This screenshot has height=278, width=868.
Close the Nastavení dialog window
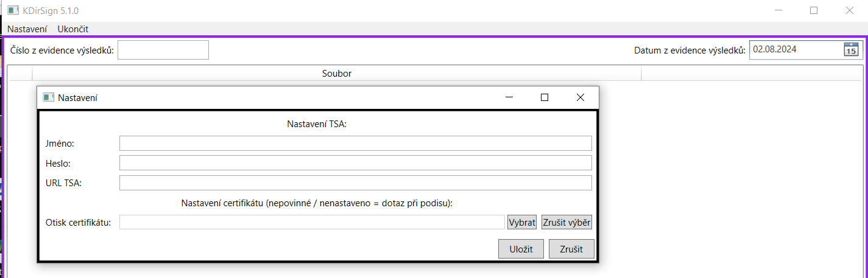580,97
